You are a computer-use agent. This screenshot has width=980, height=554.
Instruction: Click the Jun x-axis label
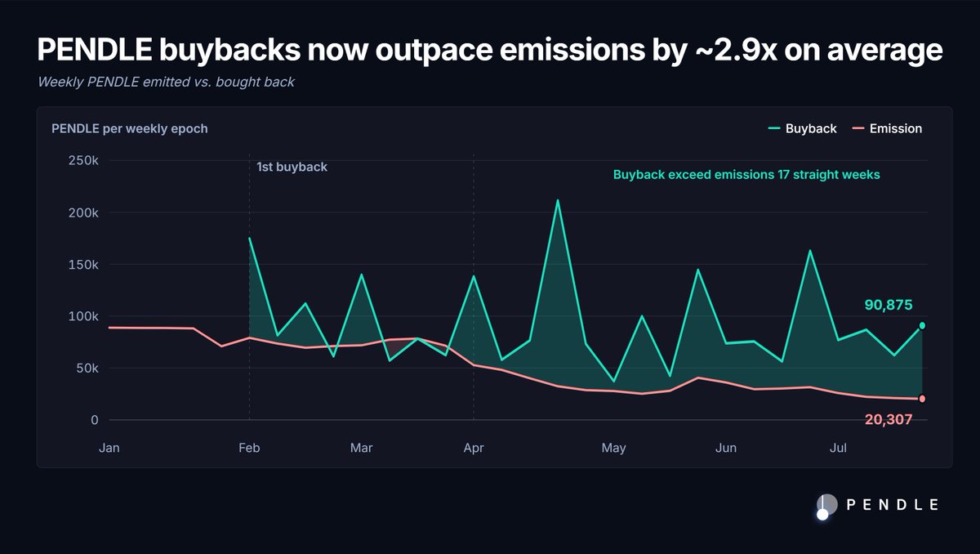(x=725, y=448)
